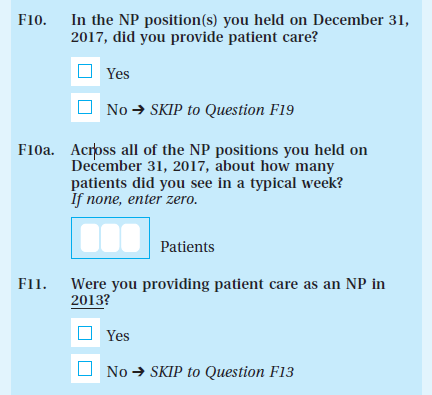The width and height of the screenshot is (432, 395).
Task: Click the underlined 2013 text in F11
Action: pos(87,301)
